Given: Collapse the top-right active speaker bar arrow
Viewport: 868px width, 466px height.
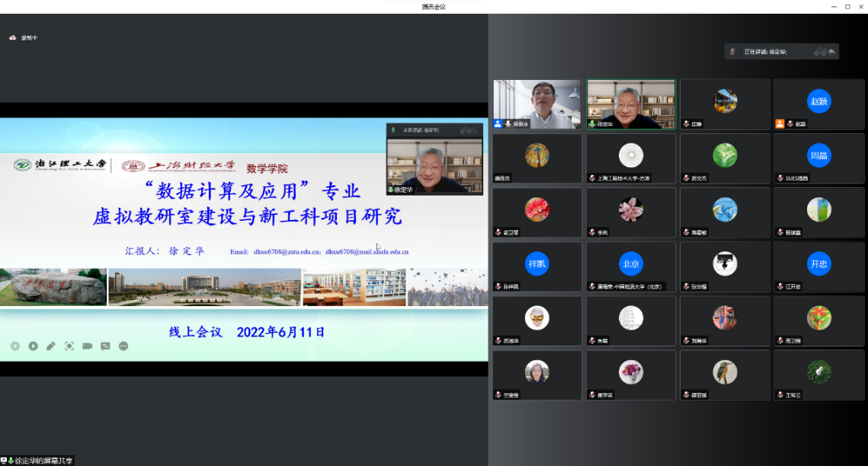Looking at the screenshot, I should (x=832, y=52).
